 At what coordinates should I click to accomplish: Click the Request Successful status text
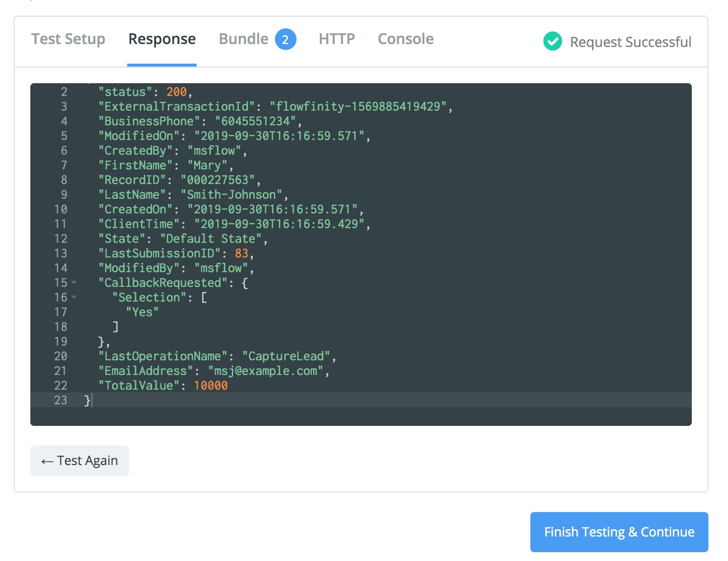pyautogui.click(x=630, y=42)
